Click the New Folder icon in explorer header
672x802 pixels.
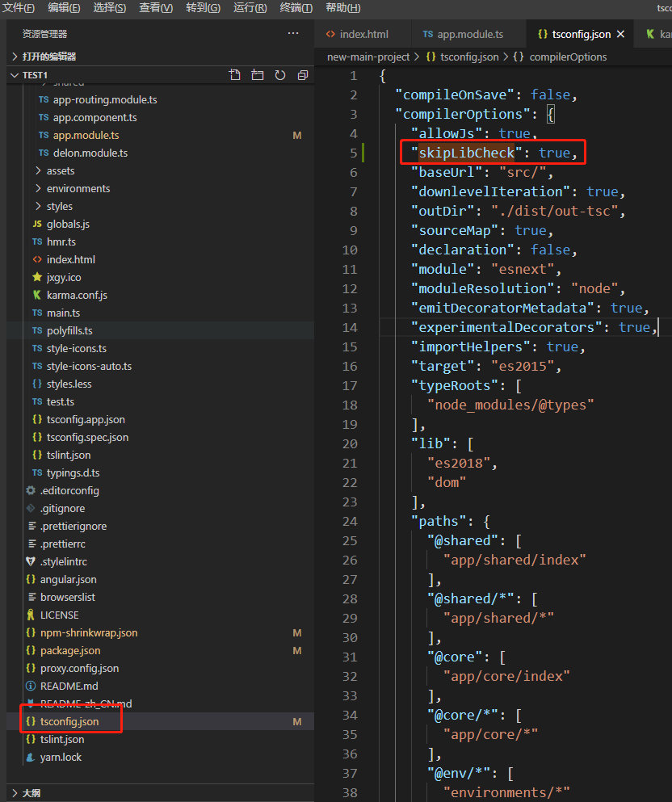(x=257, y=75)
